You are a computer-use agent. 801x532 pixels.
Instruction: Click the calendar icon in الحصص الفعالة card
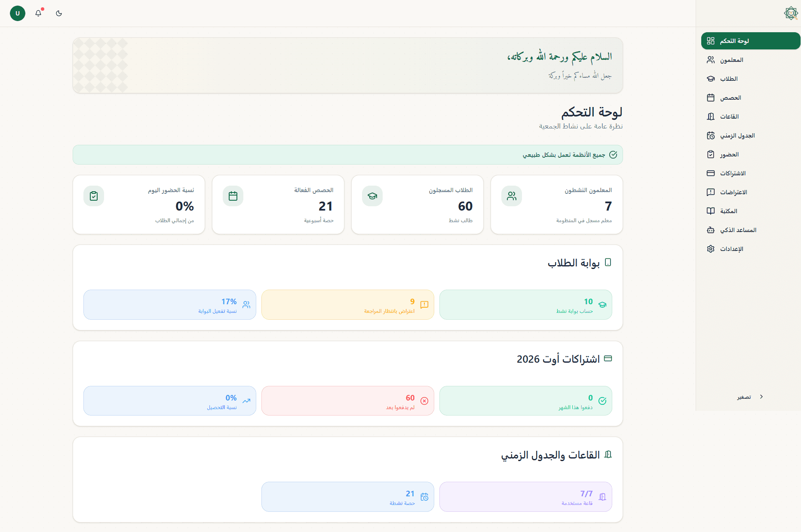click(233, 196)
